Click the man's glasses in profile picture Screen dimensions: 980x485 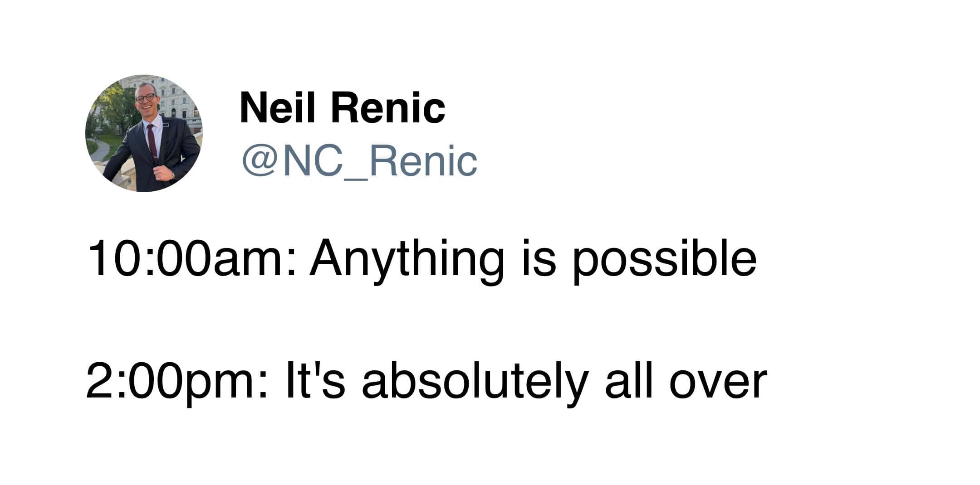pyautogui.click(x=146, y=97)
